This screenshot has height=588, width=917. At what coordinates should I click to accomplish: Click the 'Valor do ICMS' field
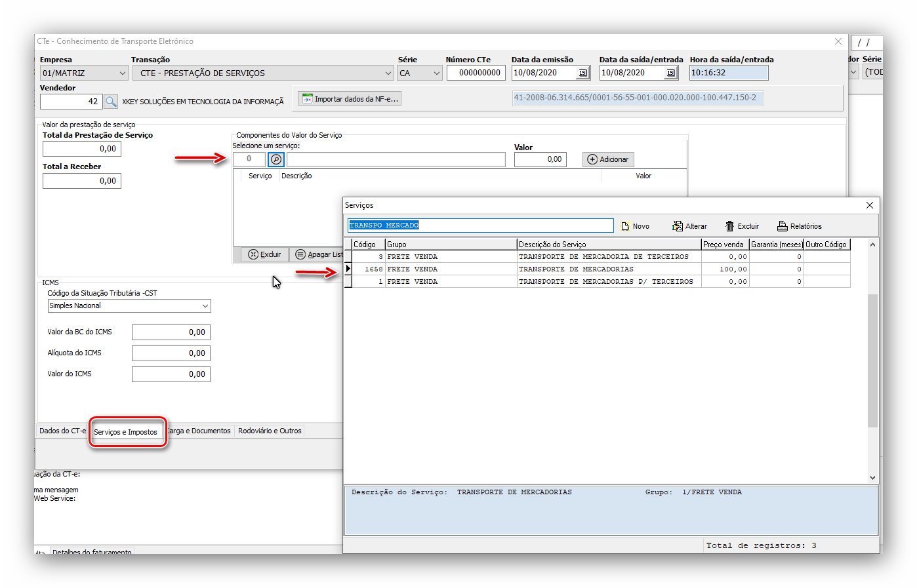click(171, 374)
